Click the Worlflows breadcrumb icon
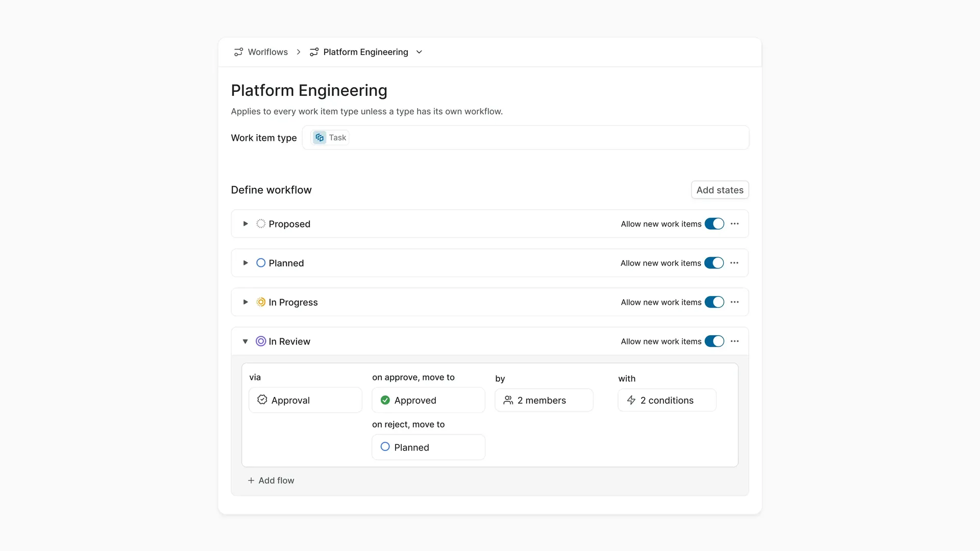 [238, 52]
